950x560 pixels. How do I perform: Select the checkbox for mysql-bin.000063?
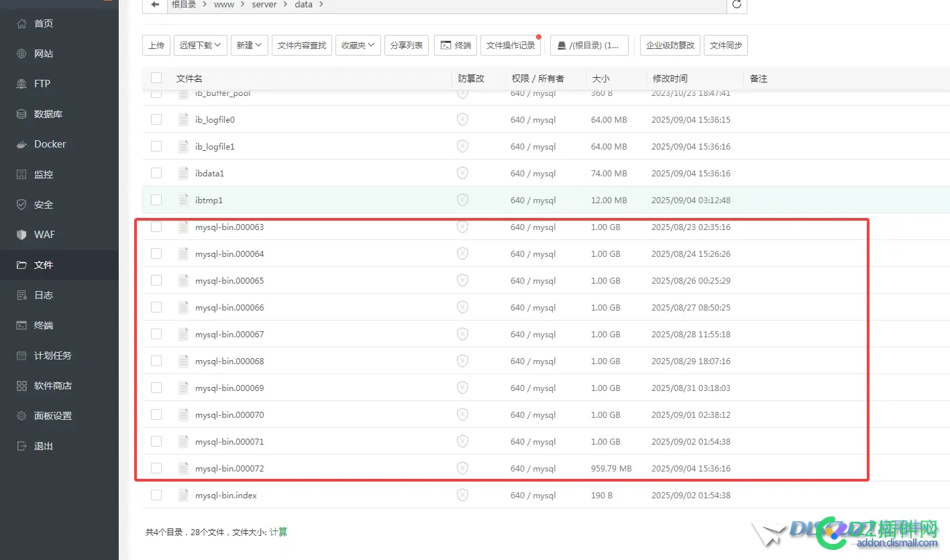click(156, 227)
